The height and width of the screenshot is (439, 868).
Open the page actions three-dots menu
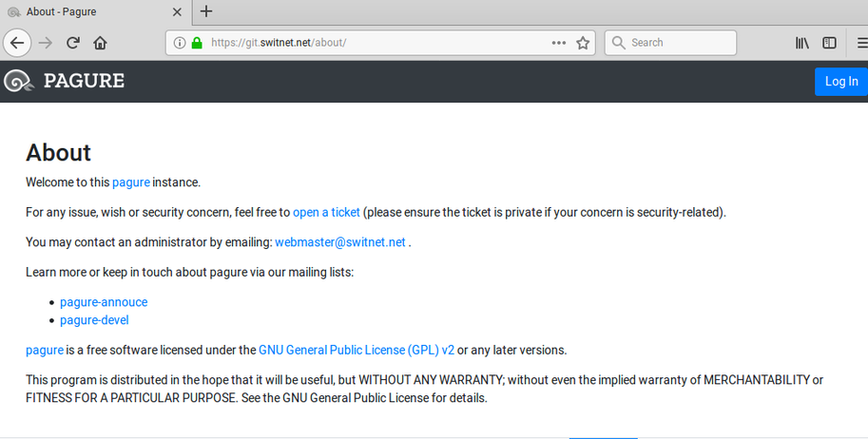point(559,43)
